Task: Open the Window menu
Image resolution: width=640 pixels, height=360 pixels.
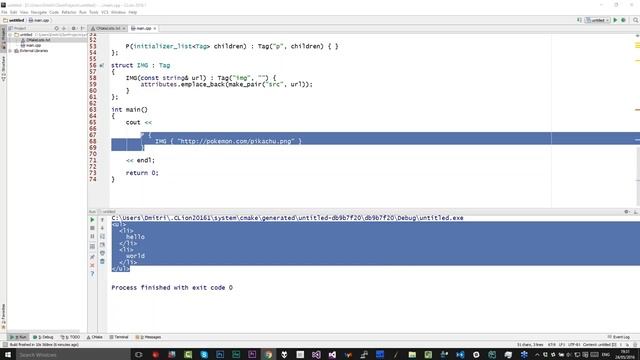Action: click(x=118, y=12)
